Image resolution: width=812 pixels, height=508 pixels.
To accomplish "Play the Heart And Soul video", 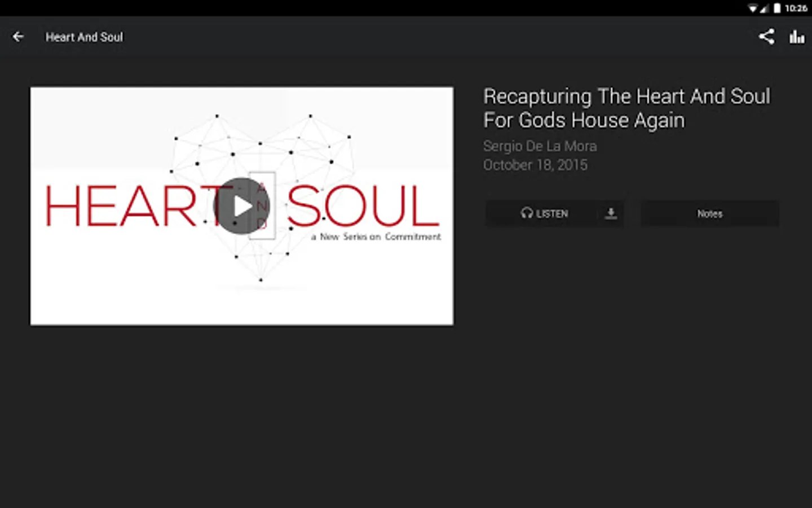I will 241,206.
